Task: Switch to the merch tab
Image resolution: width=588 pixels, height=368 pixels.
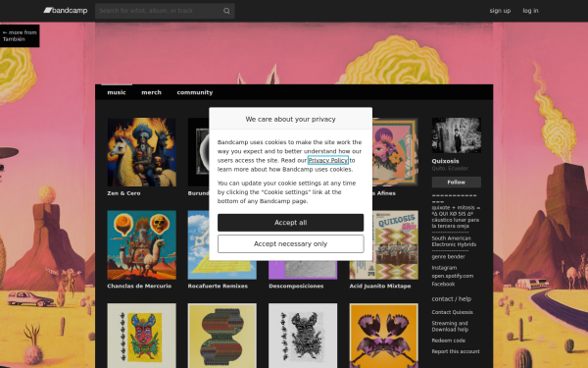Action: coord(151,92)
